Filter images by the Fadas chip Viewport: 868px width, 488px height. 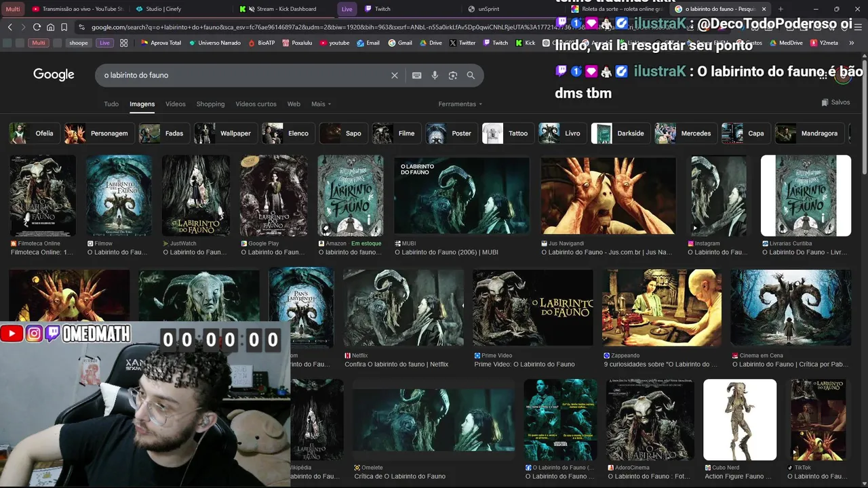[163, 134]
